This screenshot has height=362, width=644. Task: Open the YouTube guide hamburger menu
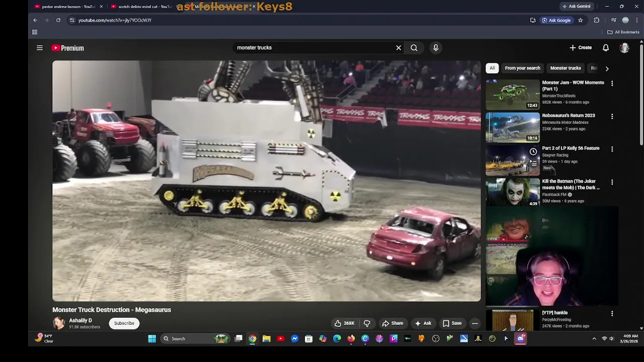click(x=40, y=48)
